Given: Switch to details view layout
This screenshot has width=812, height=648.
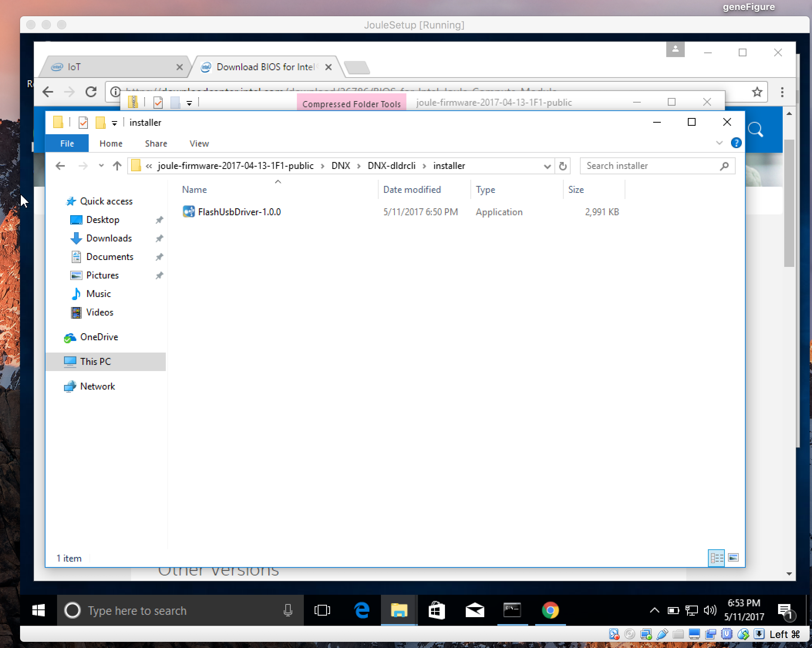Looking at the screenshot, I should [x=716, y=558].
